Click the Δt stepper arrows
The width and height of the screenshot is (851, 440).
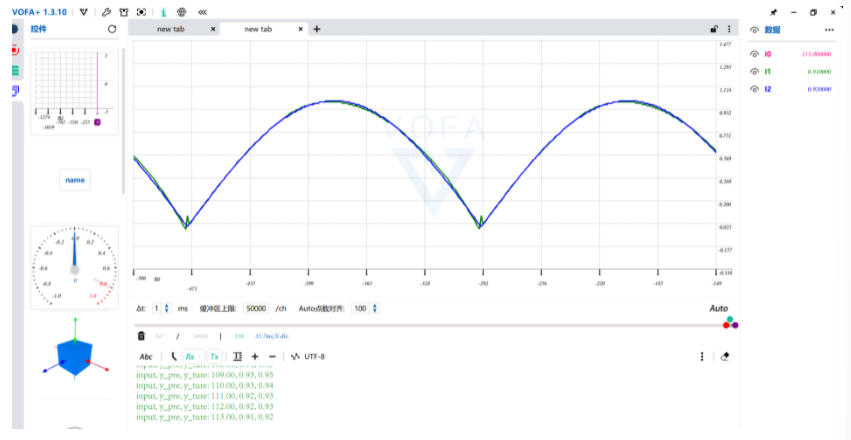(167, 308)
